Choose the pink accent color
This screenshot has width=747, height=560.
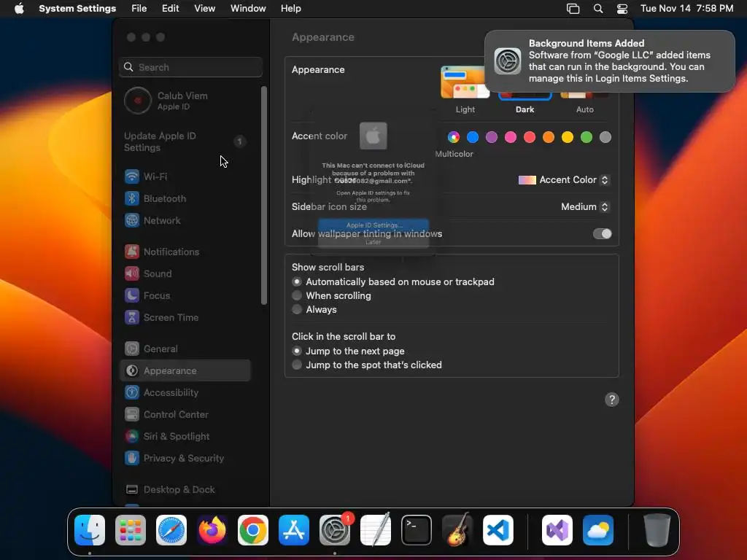pyautogui.click(x=511, y=137)
